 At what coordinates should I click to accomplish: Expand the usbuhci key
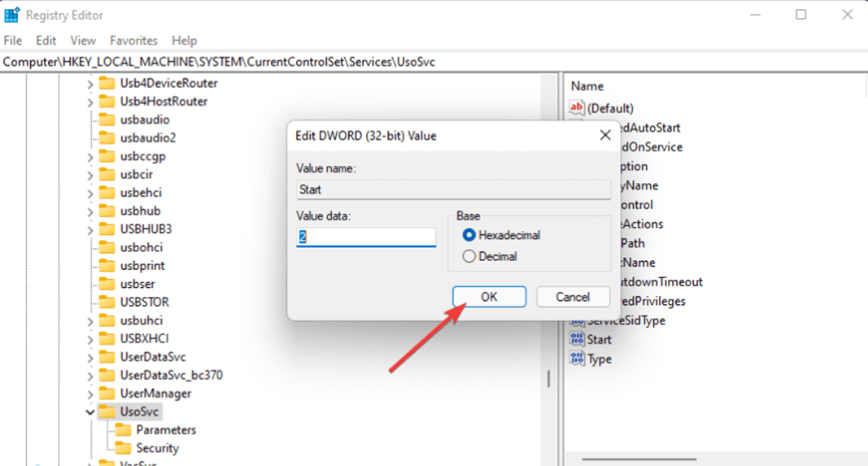[89, 321]
